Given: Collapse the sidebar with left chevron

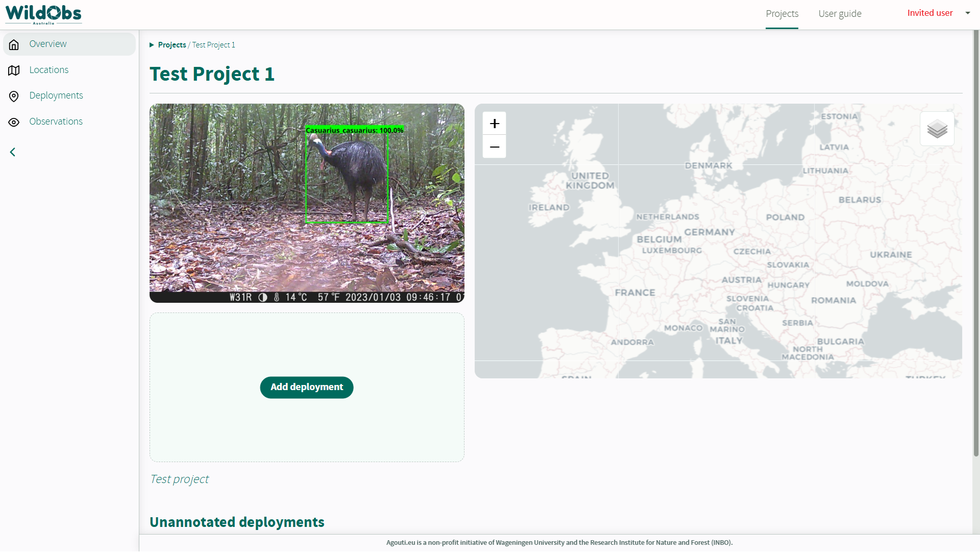Looking at the screenshot, I should pos(13,152).
